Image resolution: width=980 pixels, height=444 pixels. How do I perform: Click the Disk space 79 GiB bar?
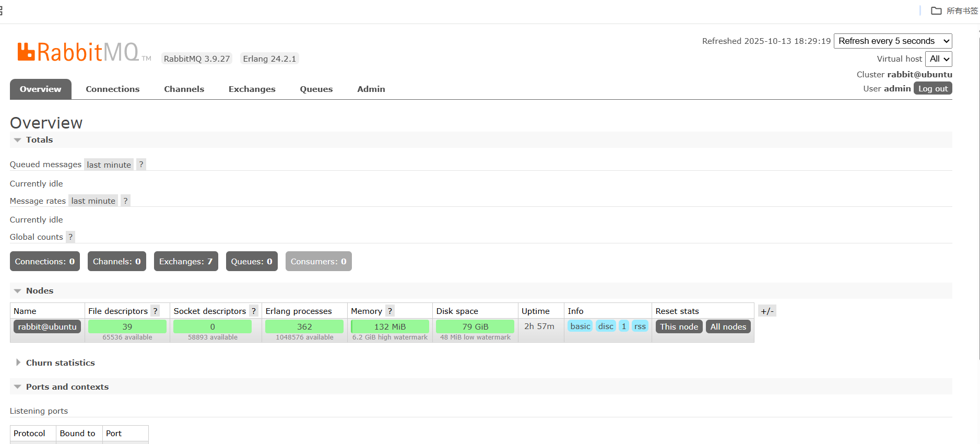pyautogui.click(x=475, y=326)
